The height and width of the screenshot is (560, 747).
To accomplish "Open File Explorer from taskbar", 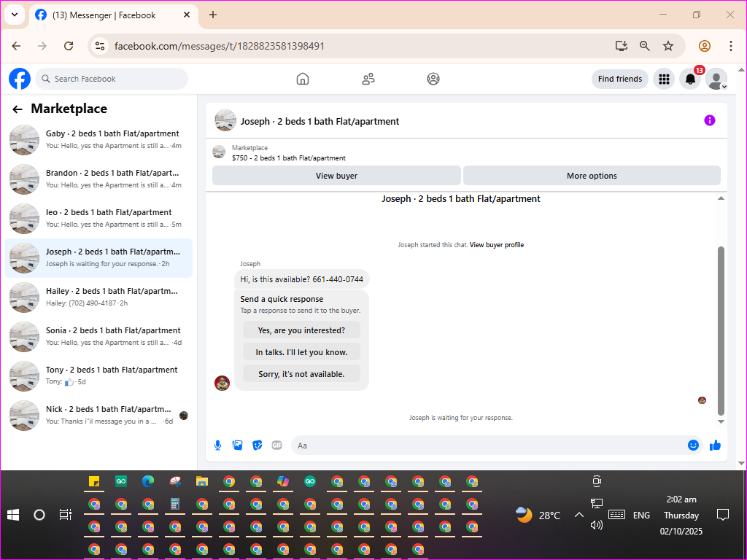I will pos(202,481).
